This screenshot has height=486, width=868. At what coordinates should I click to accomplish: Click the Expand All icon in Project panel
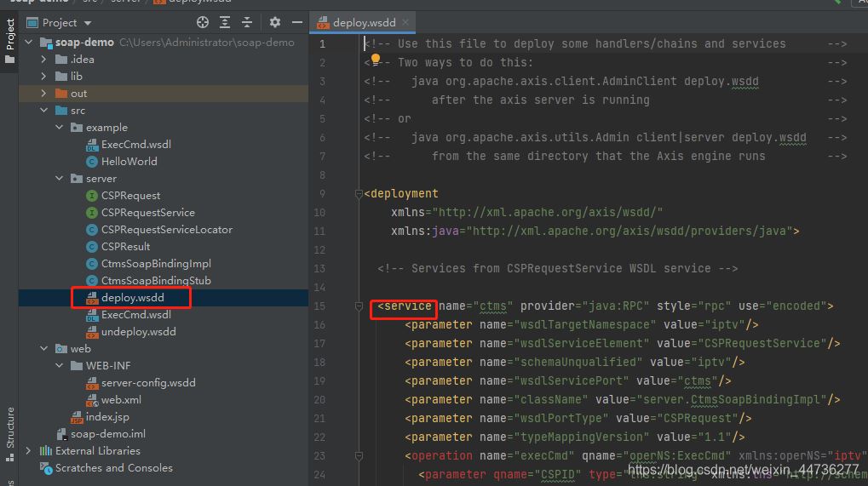[225, 23]
